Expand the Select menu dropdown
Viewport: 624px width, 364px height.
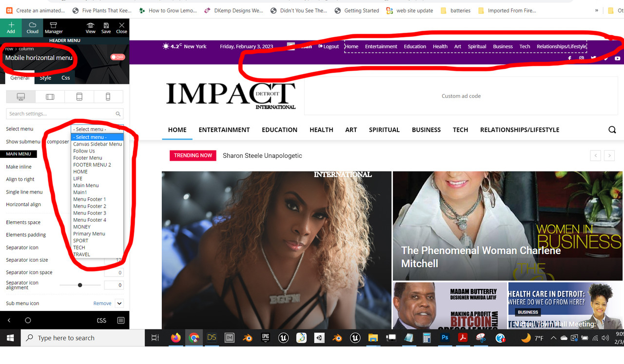click(x=97, y=129)
